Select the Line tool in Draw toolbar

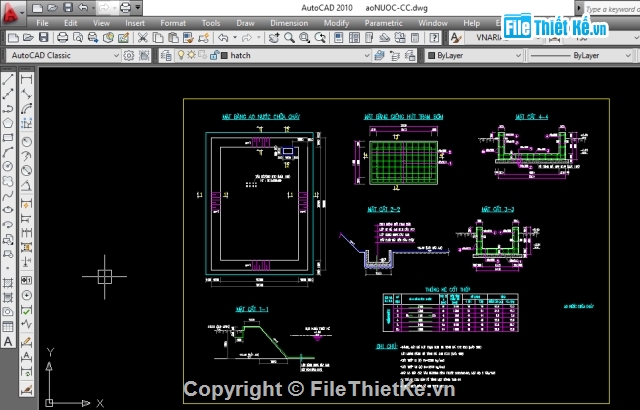pyautogui.click(x=8, y=79)
